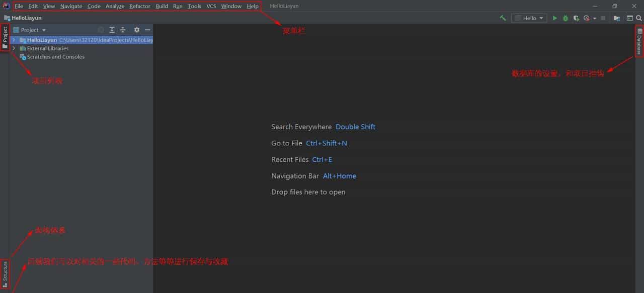Click the Search Everywhere Double Shift link
The image size is (644, 293).
click(355, 127)
